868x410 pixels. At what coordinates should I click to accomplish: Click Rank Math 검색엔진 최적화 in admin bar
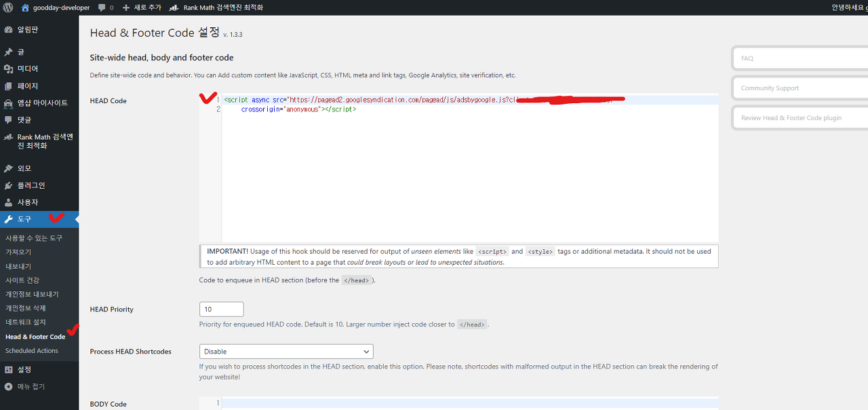click(x=223, y=7)
